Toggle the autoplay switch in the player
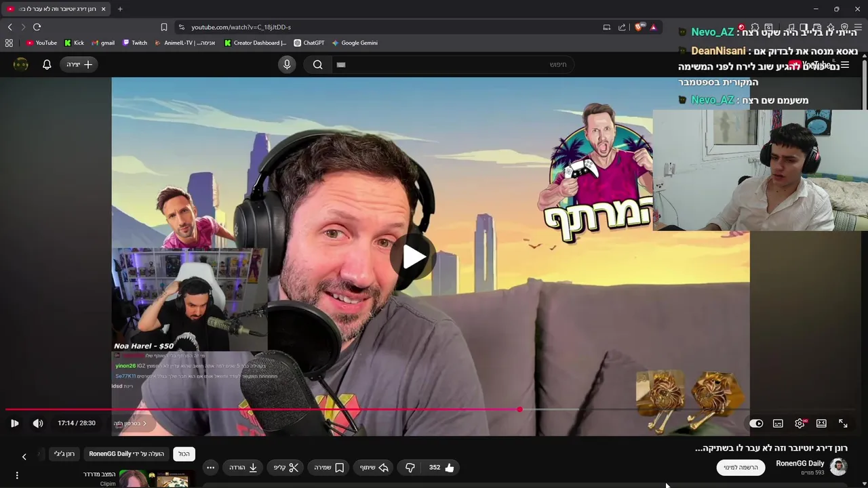 756,424
